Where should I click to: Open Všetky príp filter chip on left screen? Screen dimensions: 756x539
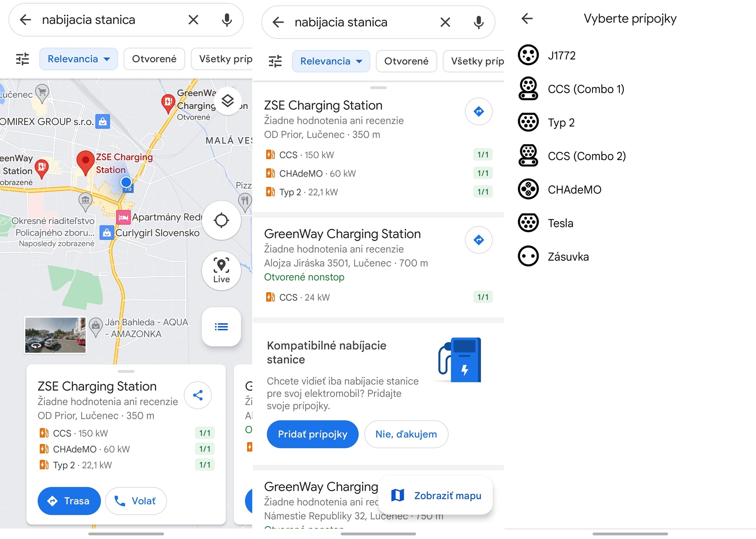(222, 59)
